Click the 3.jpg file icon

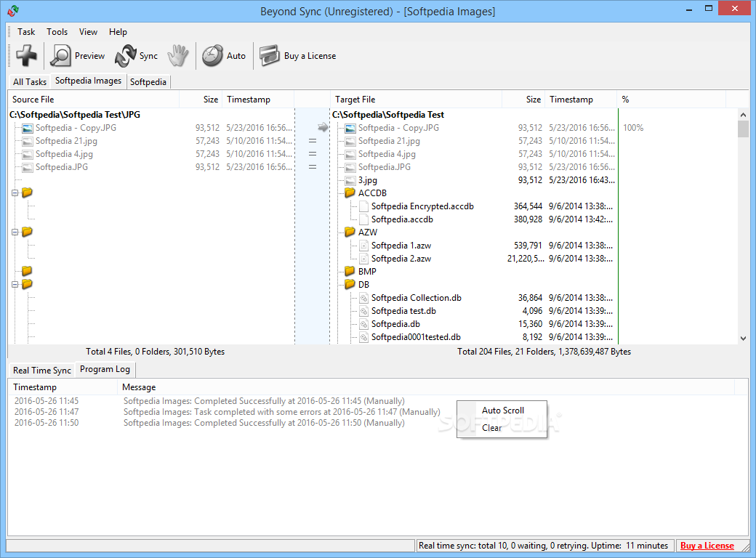click(350, 180)
